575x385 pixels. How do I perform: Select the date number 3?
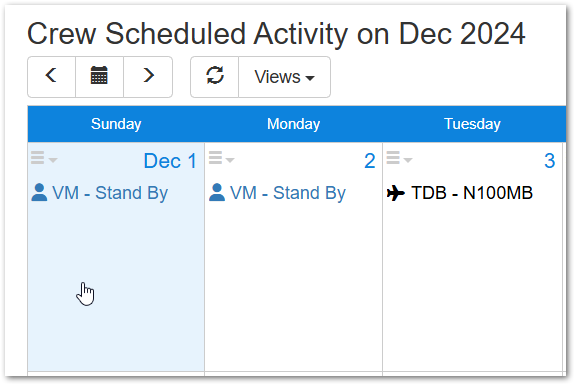coord(549,161)
